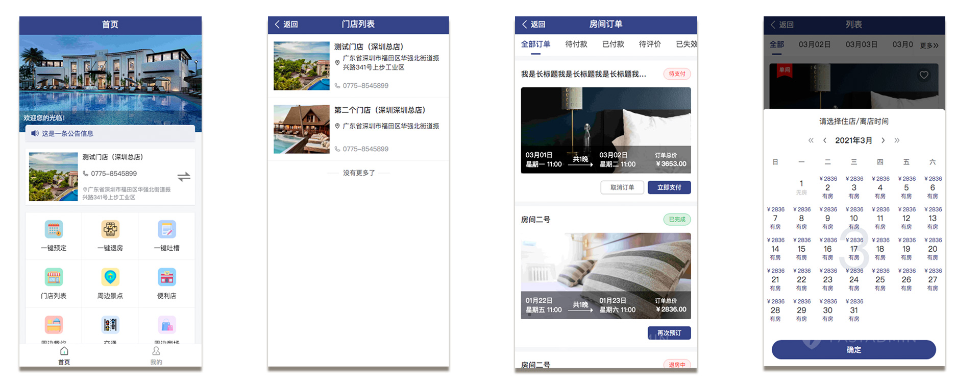Select March 24 in the calendar
This screenshot has width=980, height=383.
coord(854,279)
